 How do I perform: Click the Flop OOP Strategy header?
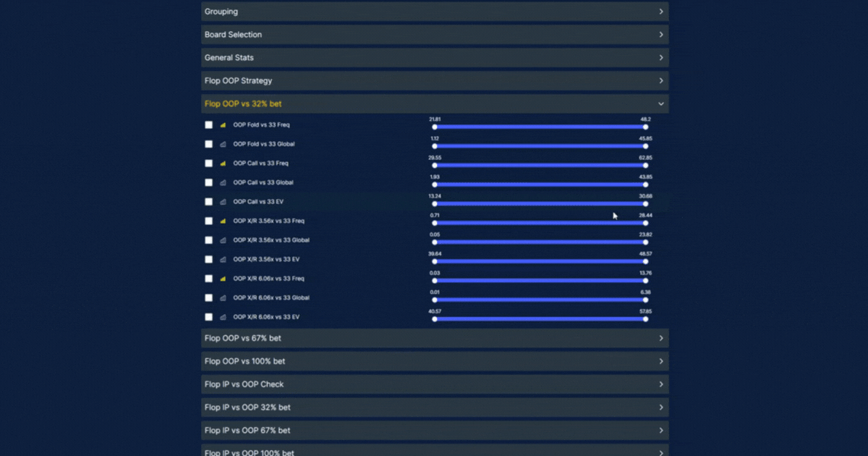click(434, 81)
